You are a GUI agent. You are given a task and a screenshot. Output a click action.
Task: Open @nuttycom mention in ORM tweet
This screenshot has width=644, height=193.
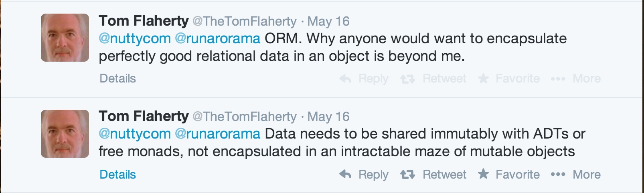[x=135, y=39]
